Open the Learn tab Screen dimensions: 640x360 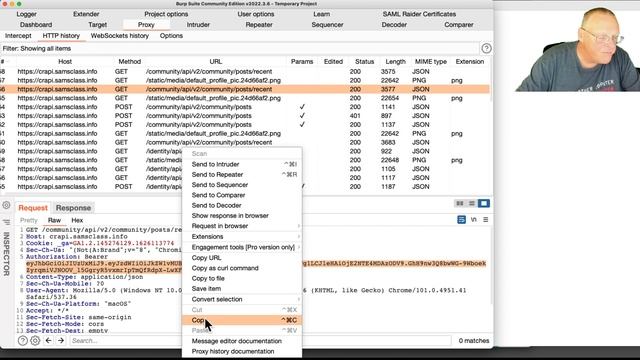(x=322, y=14)
